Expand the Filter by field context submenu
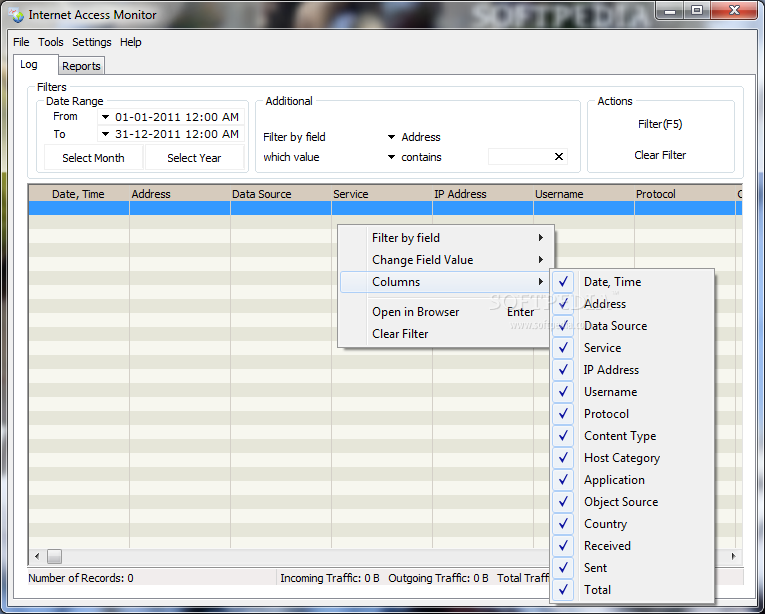This screenshot has width=765, height=614. [446, 238]
